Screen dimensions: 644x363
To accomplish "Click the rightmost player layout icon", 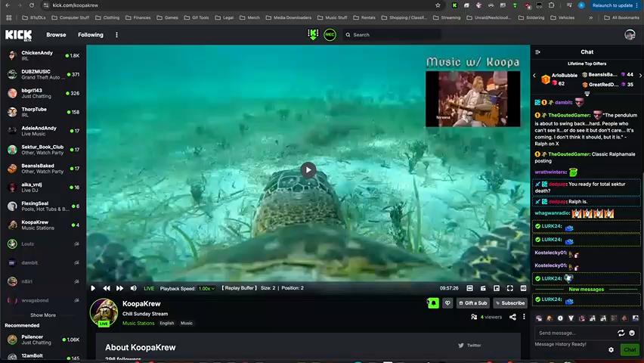I will point(523,288).
